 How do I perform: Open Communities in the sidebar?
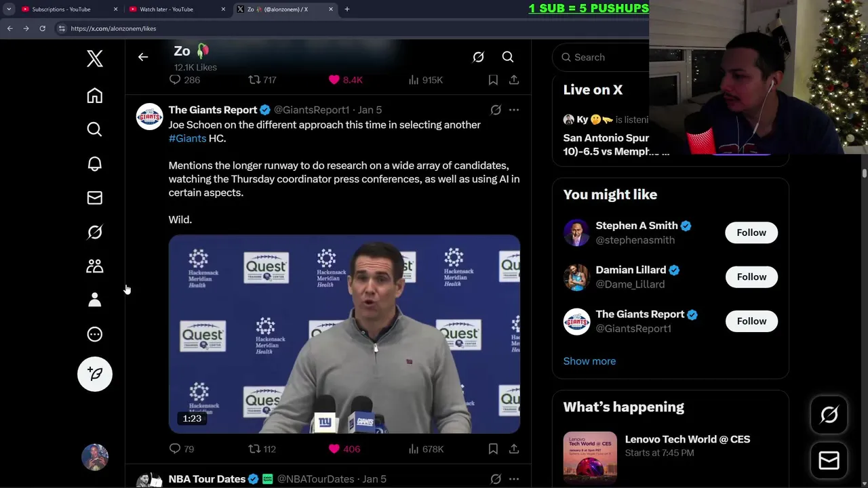95,266
